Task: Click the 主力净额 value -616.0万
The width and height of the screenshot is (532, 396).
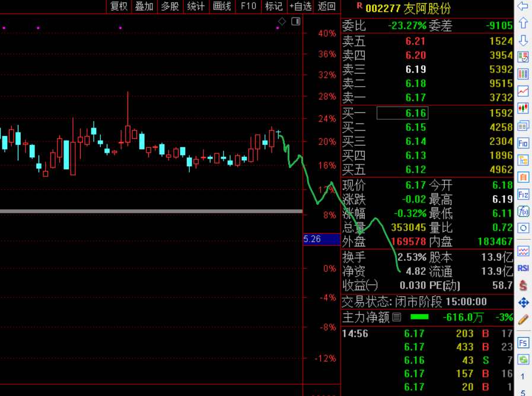Action: pyautogui.click(x=463, y=317)
